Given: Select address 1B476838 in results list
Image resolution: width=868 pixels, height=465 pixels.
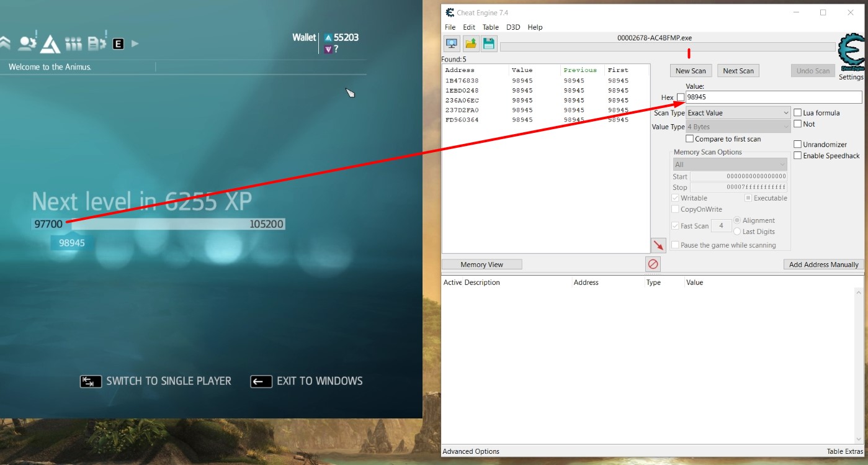Looking at the screenshot, I should [546, 81].
